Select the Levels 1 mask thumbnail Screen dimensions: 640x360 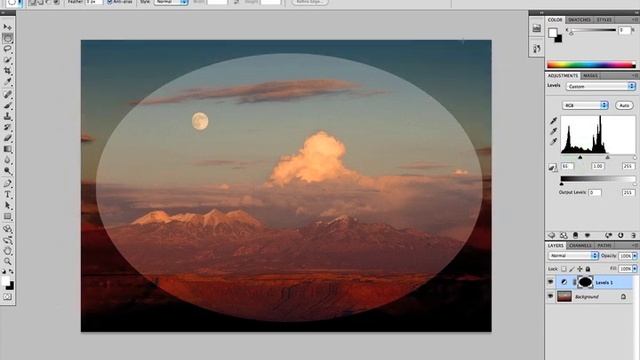(585, 282)
